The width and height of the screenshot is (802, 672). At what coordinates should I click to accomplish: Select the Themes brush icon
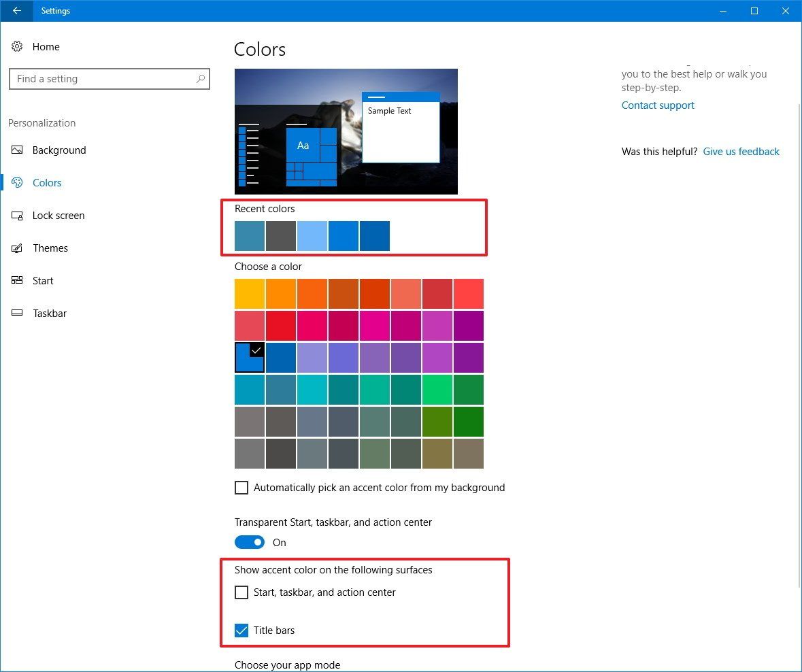click(x=16, y=248)
